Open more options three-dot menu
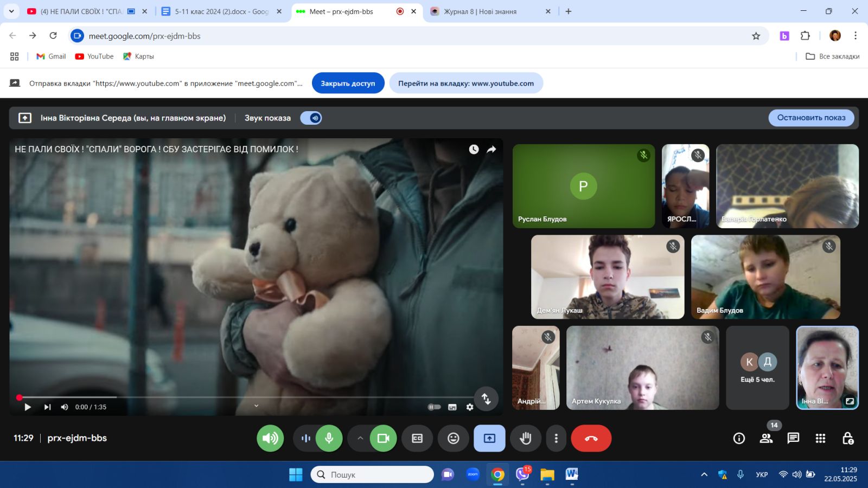The image size is (868, 488). (x=556, y=438)
